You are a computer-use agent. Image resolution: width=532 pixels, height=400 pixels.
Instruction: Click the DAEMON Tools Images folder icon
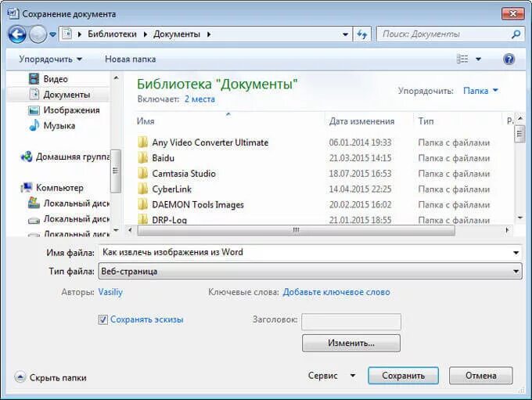pos(143,205)
